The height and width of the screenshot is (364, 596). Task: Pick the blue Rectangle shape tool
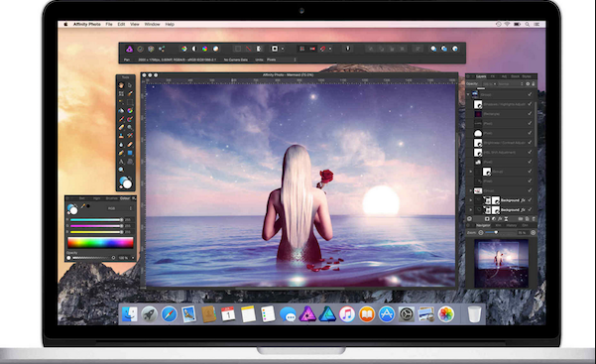[x=130, y=153]
